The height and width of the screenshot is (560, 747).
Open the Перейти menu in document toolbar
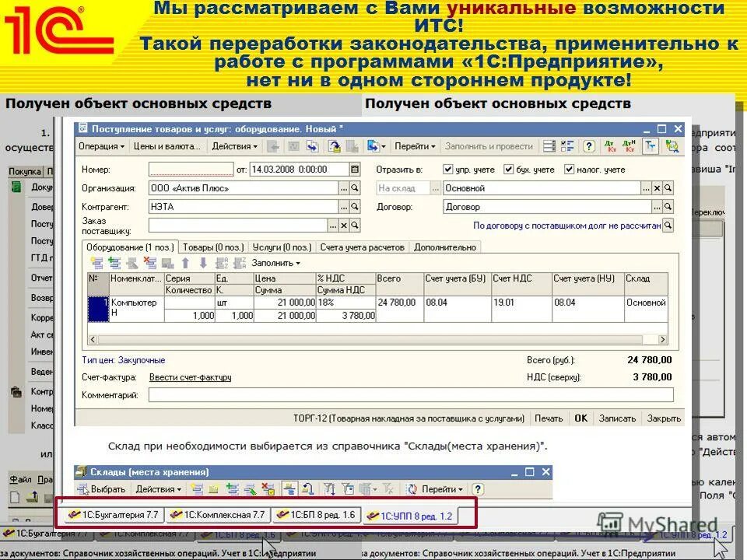[415, 147]
